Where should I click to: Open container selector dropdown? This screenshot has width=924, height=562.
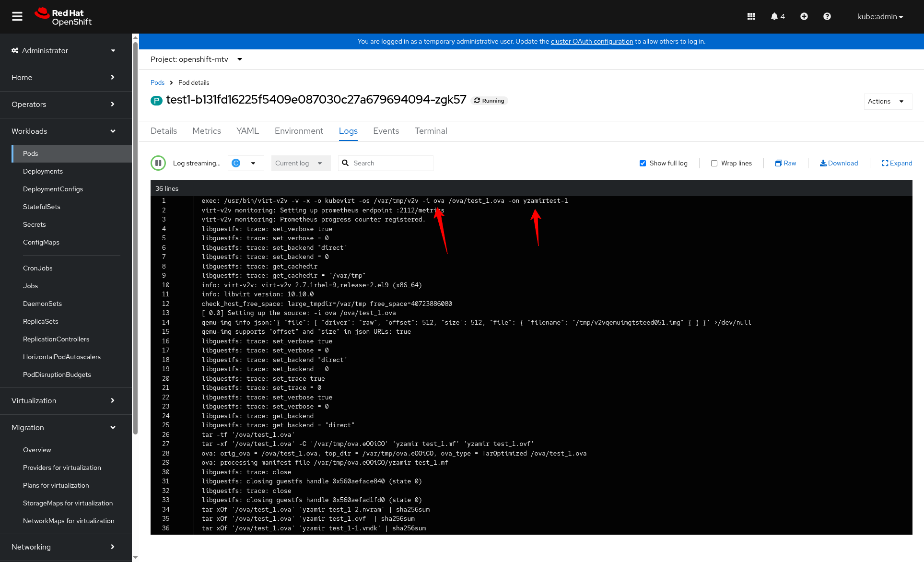point(246,163)
